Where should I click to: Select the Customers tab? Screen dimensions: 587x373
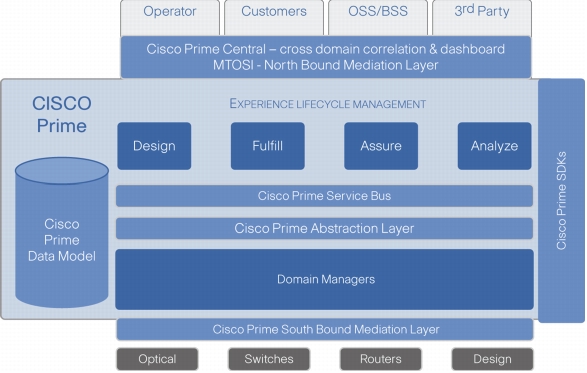click(274, 18)
